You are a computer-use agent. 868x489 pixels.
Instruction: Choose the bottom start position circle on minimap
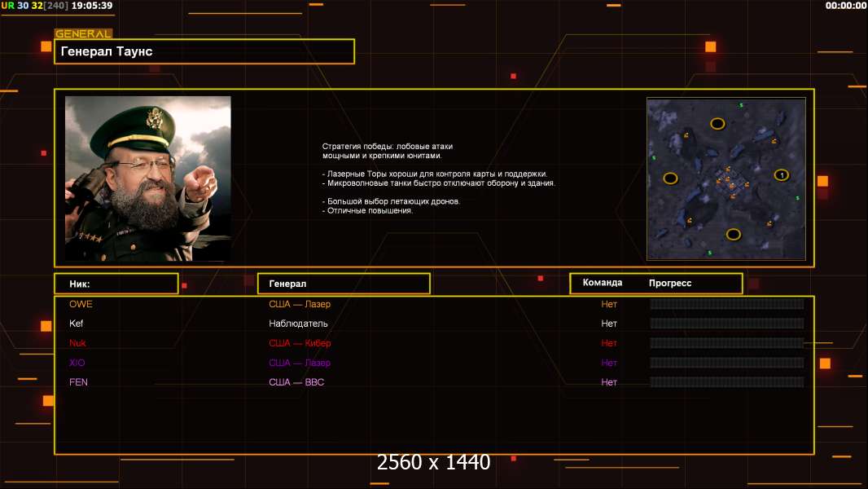733,235
